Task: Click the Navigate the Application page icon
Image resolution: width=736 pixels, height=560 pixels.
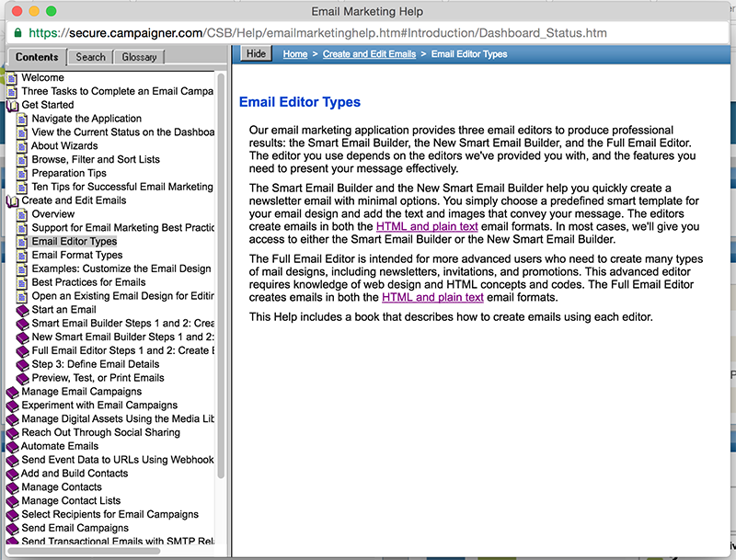Action: [22, 120]
